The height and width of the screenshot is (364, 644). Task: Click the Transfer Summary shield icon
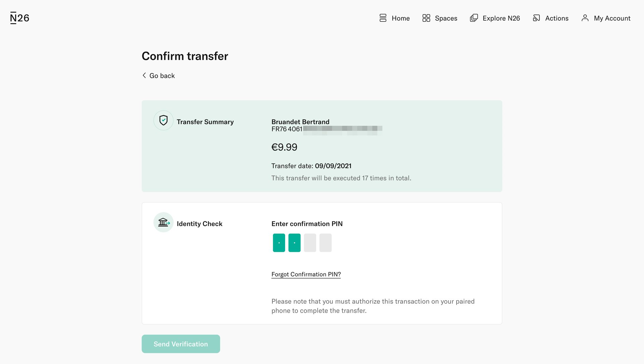(163, 120)
